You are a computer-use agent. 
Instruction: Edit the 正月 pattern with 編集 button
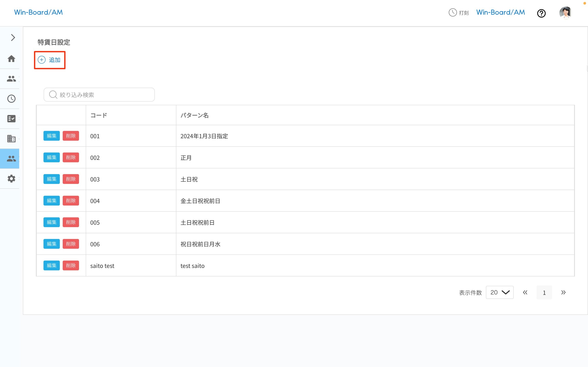pyautogui.click(x=51, y=157)
